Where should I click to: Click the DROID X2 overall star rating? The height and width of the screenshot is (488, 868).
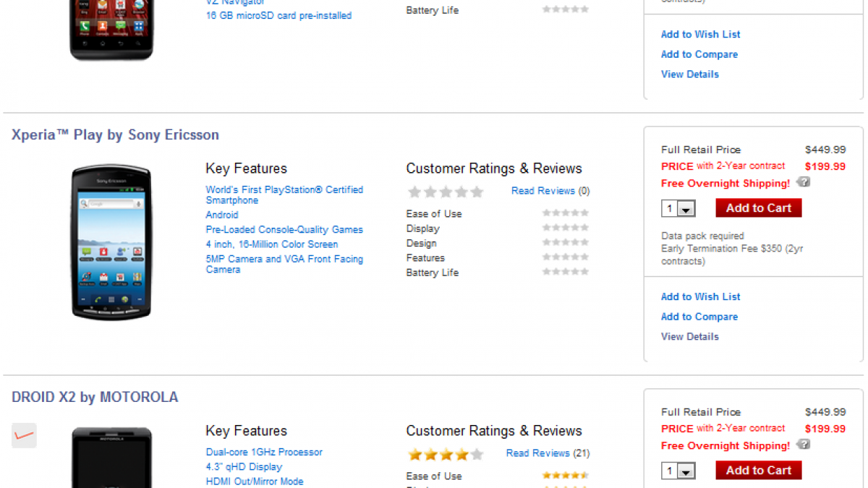(446, 454)
